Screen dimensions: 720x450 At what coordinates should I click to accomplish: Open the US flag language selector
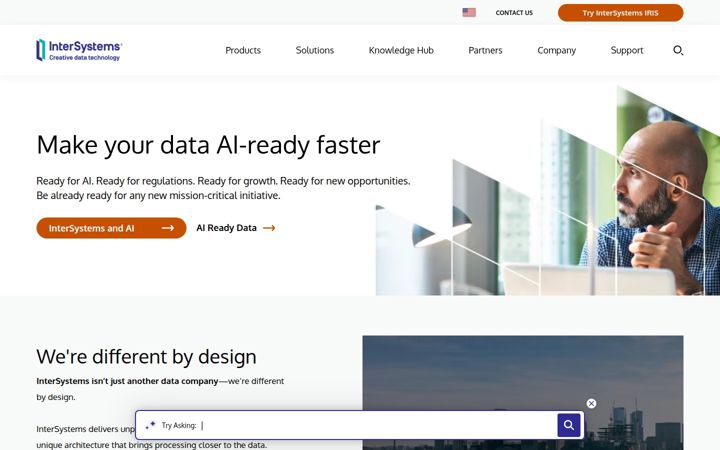tap(469, 12)
